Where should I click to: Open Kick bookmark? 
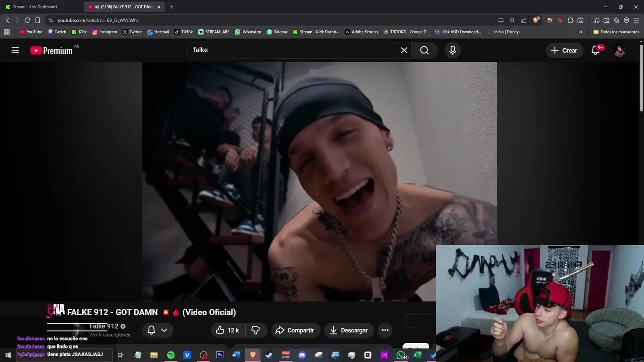pos(79,32)
